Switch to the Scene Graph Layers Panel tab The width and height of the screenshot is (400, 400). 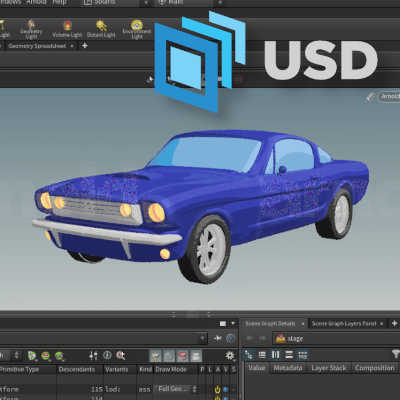click(x=344, y=324)
